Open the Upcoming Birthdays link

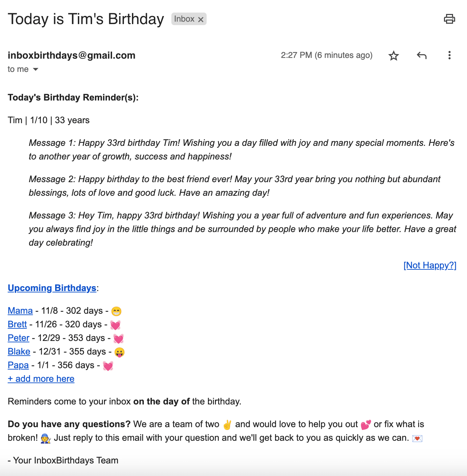52,288
